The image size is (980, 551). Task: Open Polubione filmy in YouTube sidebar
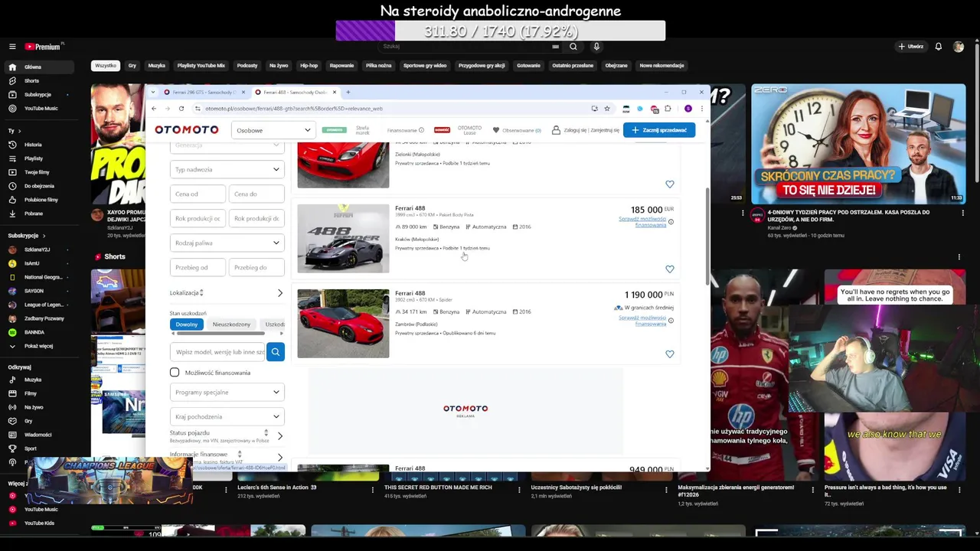(38, 200)
